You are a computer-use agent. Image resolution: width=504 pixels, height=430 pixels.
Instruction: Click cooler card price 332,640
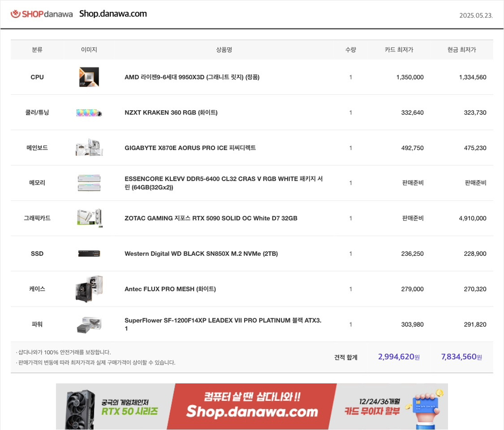(412, 113)
